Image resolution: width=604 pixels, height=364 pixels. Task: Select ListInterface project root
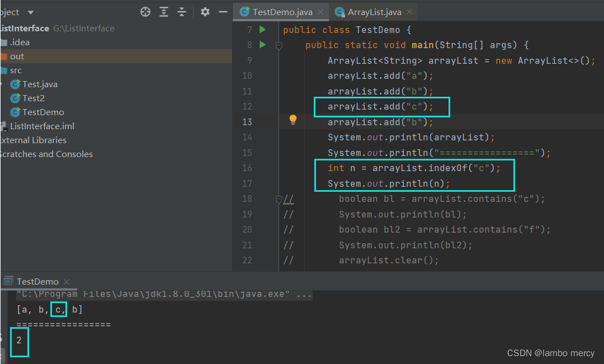click(24, 28)
